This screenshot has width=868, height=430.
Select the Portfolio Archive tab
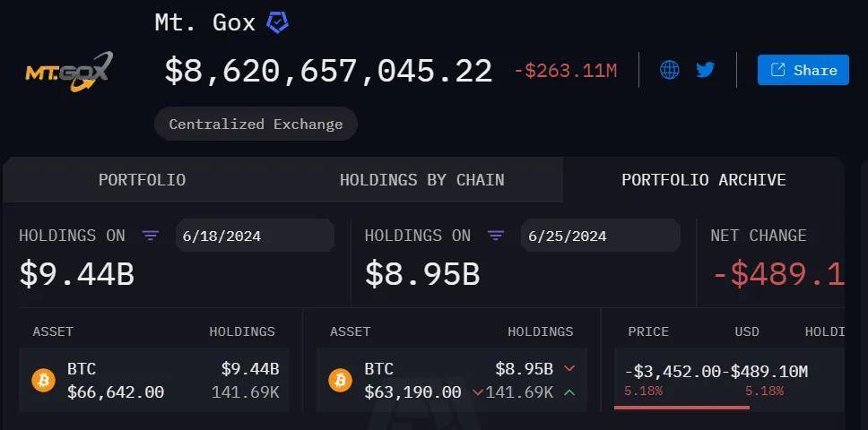(703, 180)
